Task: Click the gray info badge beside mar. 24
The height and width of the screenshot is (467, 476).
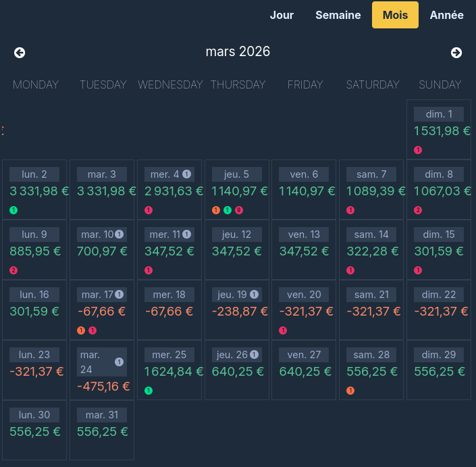Action: (119, 362)
